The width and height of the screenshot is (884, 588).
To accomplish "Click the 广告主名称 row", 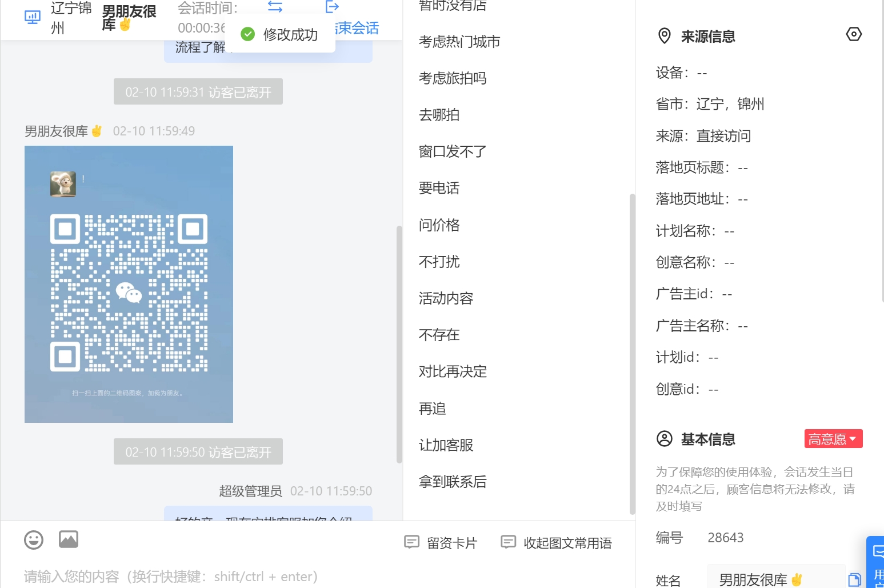I will [702, 326].
